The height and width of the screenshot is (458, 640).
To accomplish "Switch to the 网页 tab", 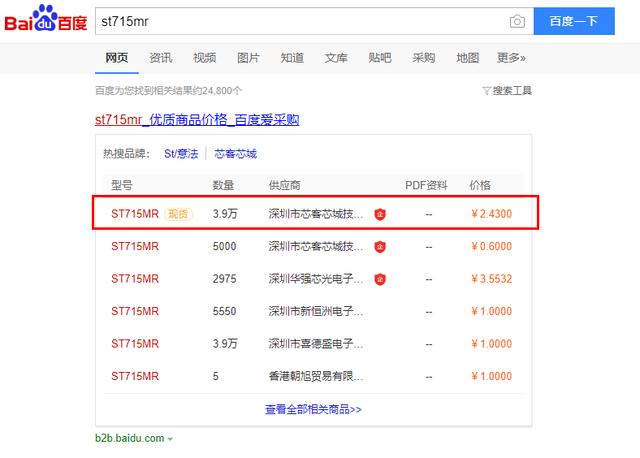I will click(x=117, y=58).
